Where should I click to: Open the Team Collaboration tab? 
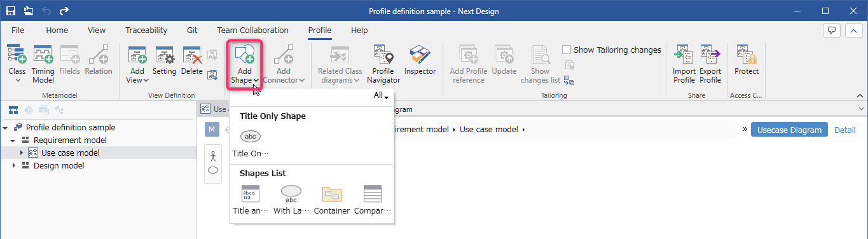252,30
